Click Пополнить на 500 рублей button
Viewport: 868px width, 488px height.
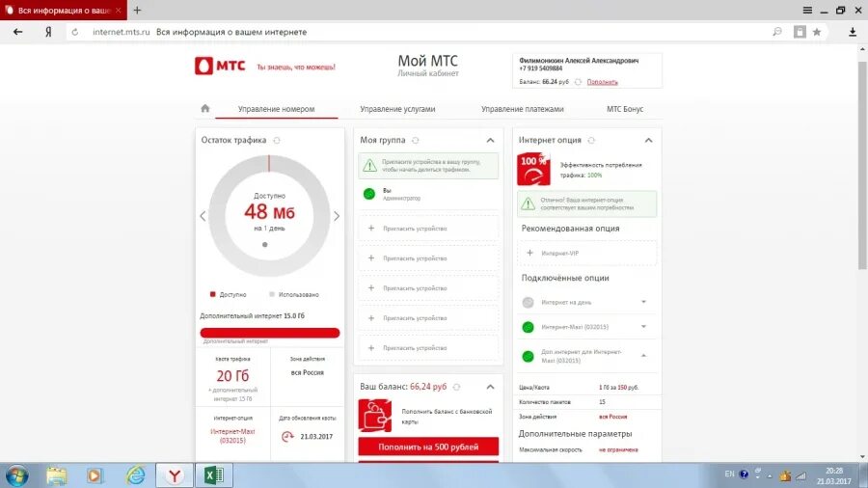point(428,447)
